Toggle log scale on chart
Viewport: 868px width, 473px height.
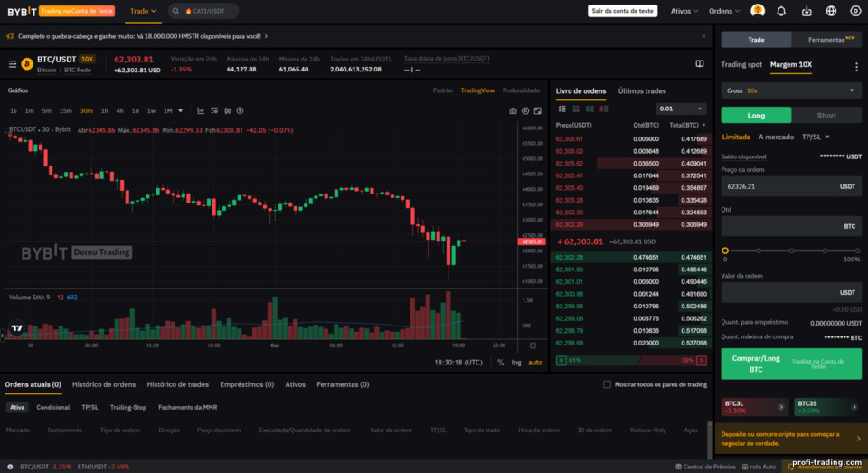tap(516, 363)
